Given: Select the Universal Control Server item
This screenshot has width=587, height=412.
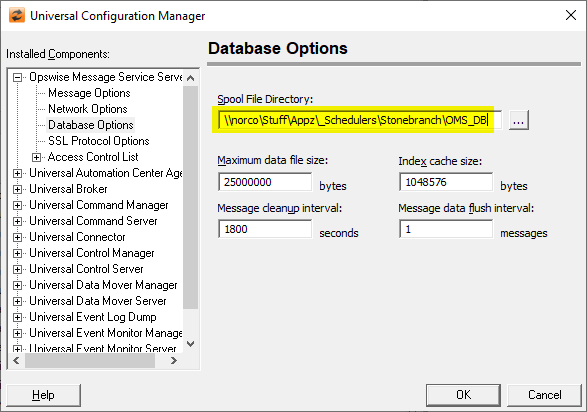Looking at the screenshot, I should point(86,269).
